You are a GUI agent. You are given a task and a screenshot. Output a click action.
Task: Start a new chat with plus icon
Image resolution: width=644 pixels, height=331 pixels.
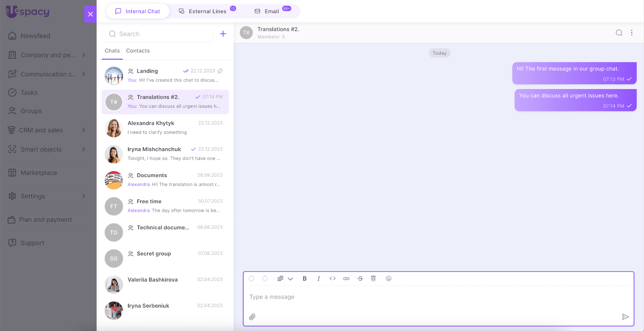click(x=223, y=34)
